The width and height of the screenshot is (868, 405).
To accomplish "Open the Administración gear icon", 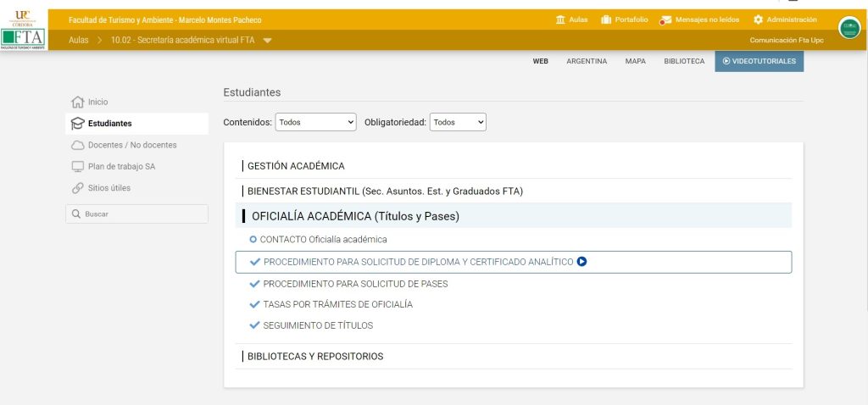I will click(x=758, y=19).
